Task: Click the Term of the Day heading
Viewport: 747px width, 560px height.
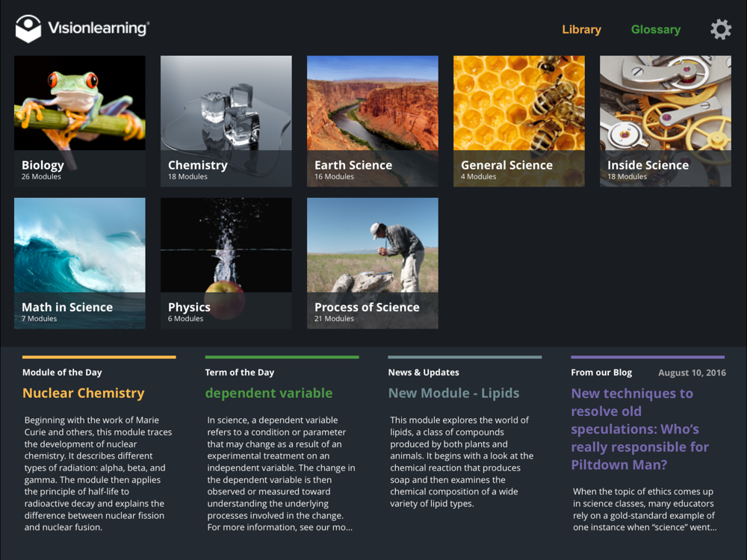Action: (x=240, y=373)
